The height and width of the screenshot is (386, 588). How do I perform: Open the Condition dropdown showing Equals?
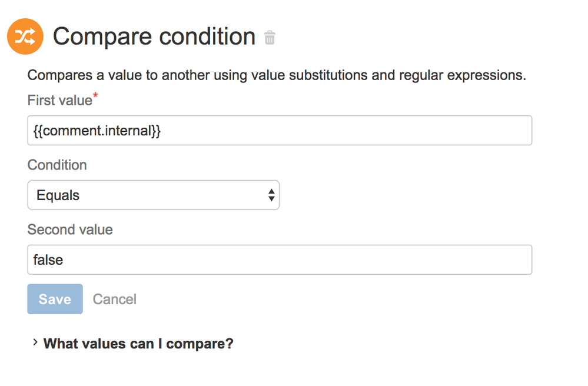pyautogui.click(x=154, y=195)
